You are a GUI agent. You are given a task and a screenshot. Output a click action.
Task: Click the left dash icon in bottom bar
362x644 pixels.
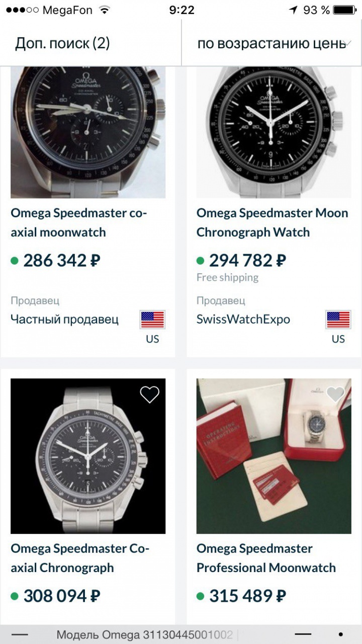[x=20, y=635]
